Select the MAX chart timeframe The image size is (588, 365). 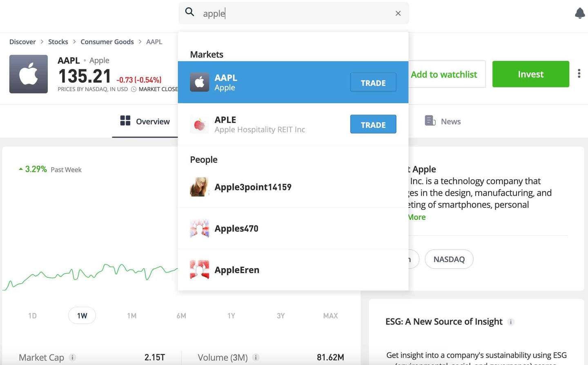coord(330,316)
